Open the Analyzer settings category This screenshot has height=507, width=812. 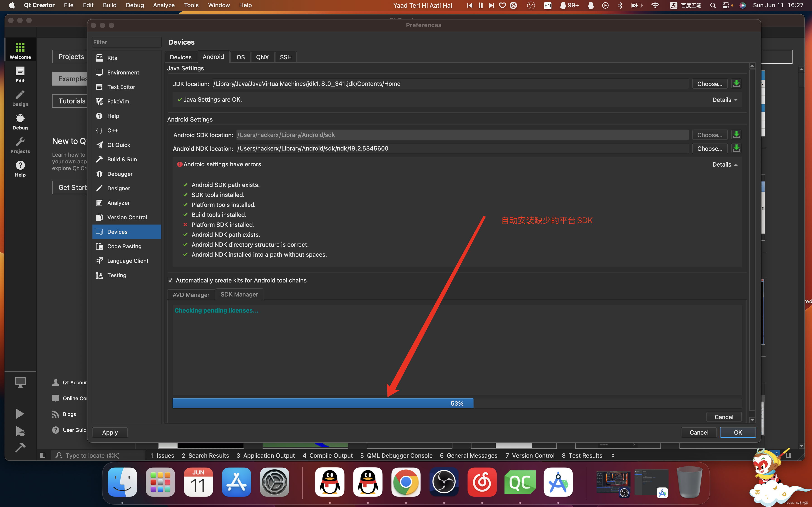pyautogui.click(x=118, y=203)
